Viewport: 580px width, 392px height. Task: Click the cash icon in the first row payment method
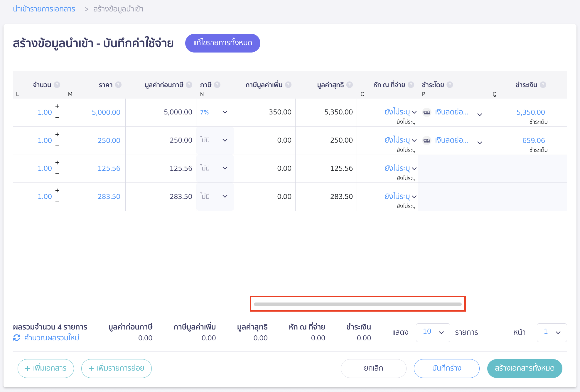pyautogui.click(x=427, y=112)
